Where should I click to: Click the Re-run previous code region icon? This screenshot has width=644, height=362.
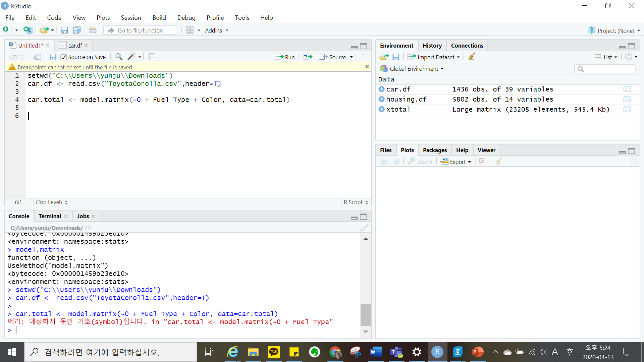(308, 57)
